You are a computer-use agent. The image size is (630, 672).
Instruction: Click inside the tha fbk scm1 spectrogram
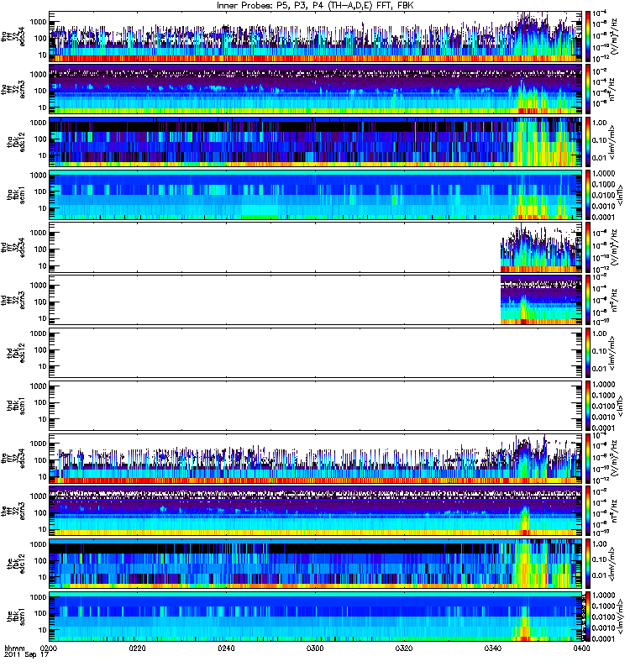tap(316, 195)
